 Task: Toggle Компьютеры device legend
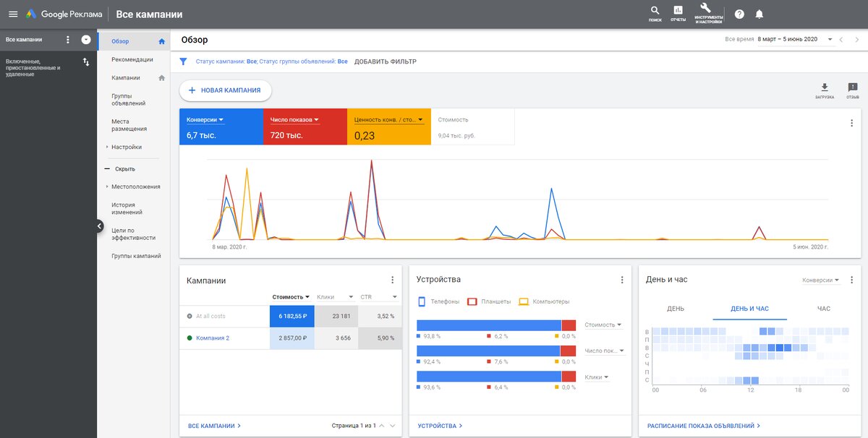(544, 301)
